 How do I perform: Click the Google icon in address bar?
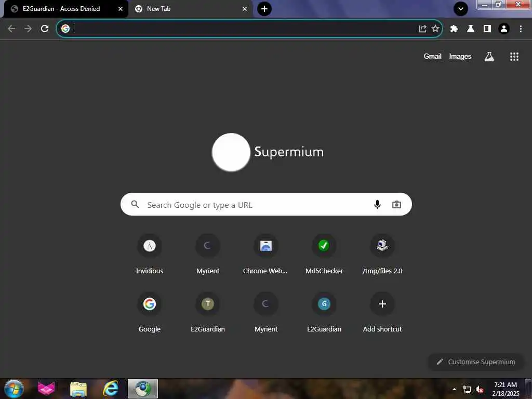pyautogui.click(x=65, y=29)
